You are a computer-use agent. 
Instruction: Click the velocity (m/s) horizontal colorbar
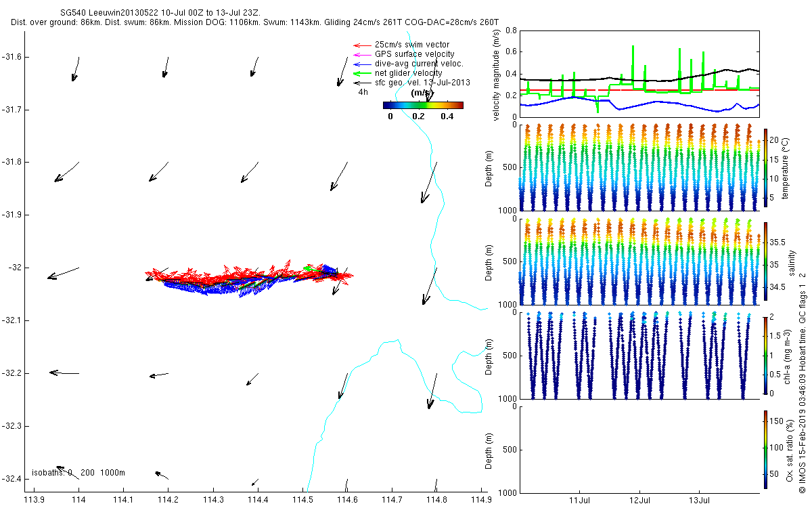click(423, 105)
